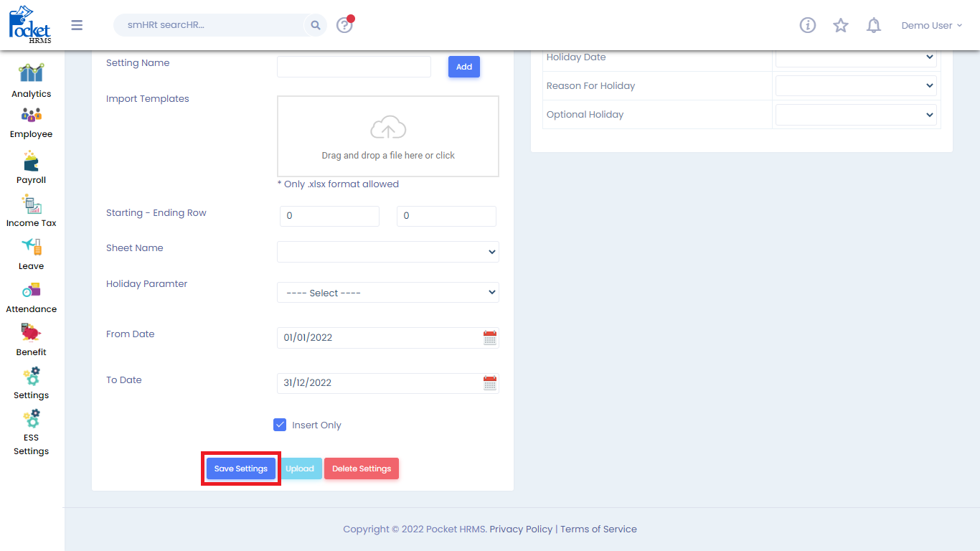
Task: Untick the Insert Only checkbox
Action: coord(280,425)
